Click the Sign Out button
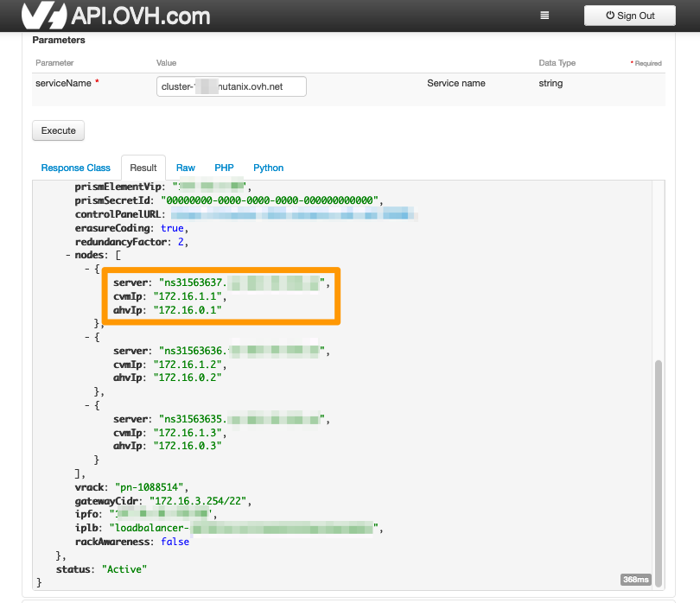The height and width of the screenshot is (603, 700). tap(629, 15)
